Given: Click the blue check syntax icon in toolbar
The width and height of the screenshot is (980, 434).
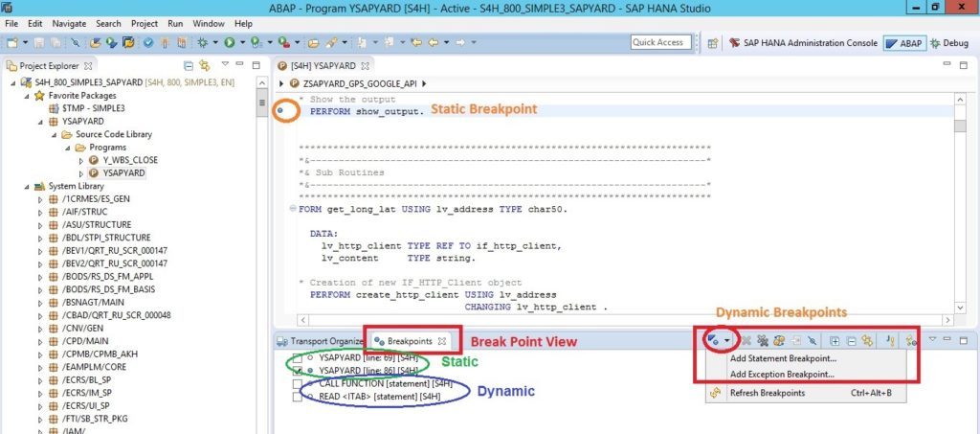Looking at the screenshot, I should (148, 42).
